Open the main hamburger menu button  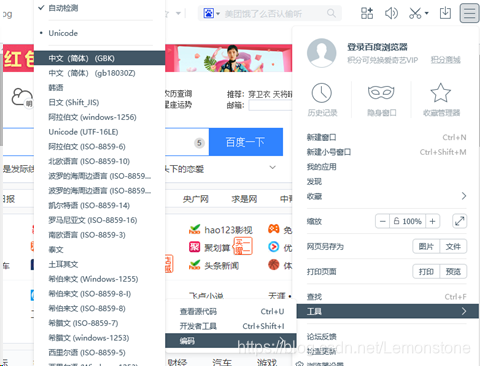(x=470, y=13)
